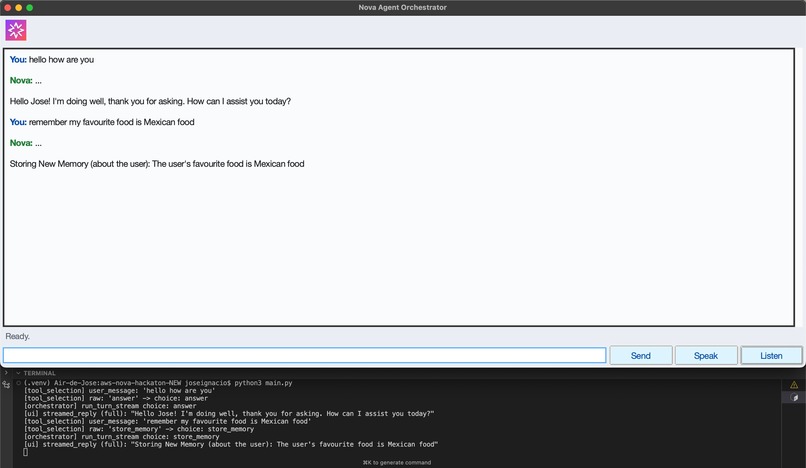Click the Send button

click(640, 355)
